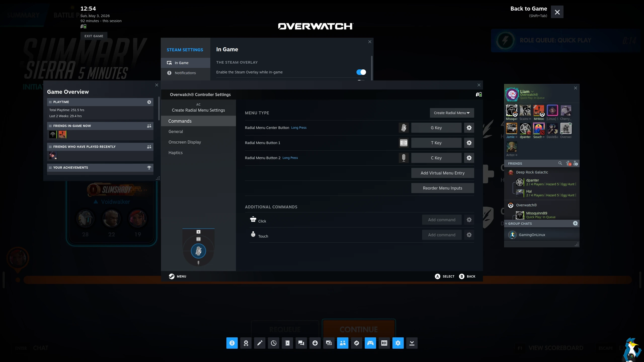Click the Add Virtual Menu Entry button
This screenshot has width=644, height=362.
click(442, 173)
